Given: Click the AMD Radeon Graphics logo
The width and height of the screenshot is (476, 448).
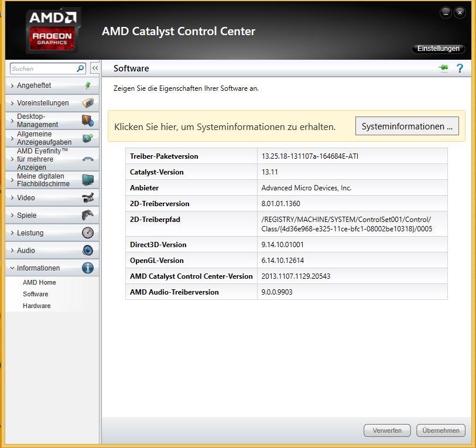Looking at the screenshot, I should click(53, 31).
